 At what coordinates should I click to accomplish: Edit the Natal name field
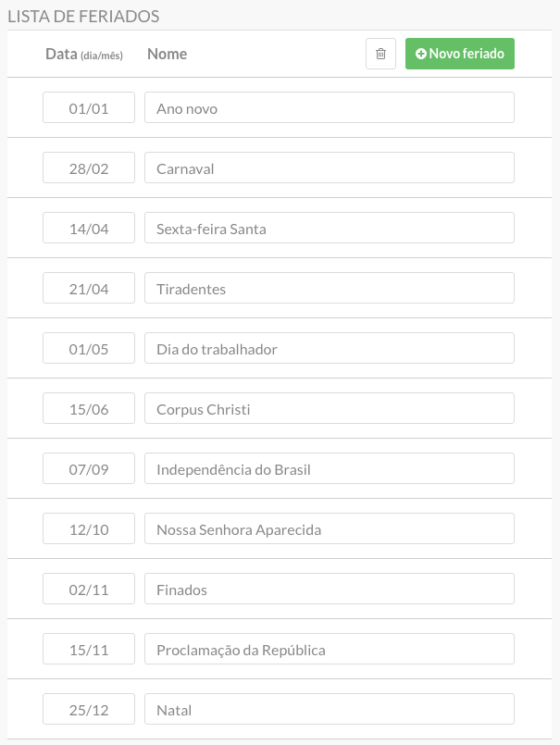pos(329,709)
